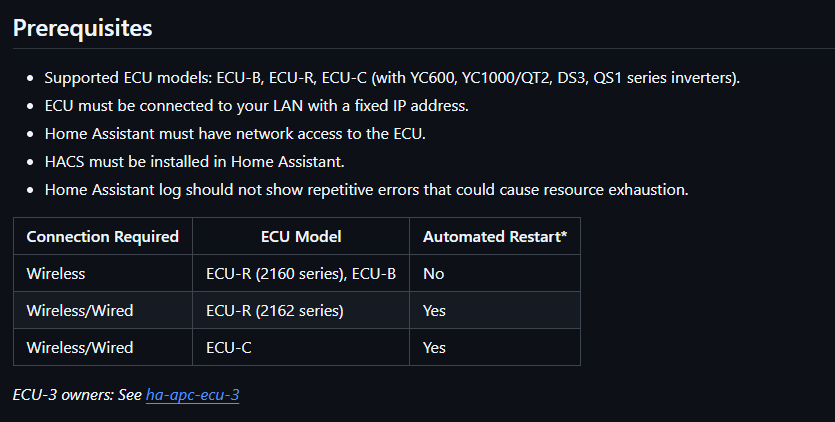
Task: Click the Prerequisites heading
Action: [82, 28]
